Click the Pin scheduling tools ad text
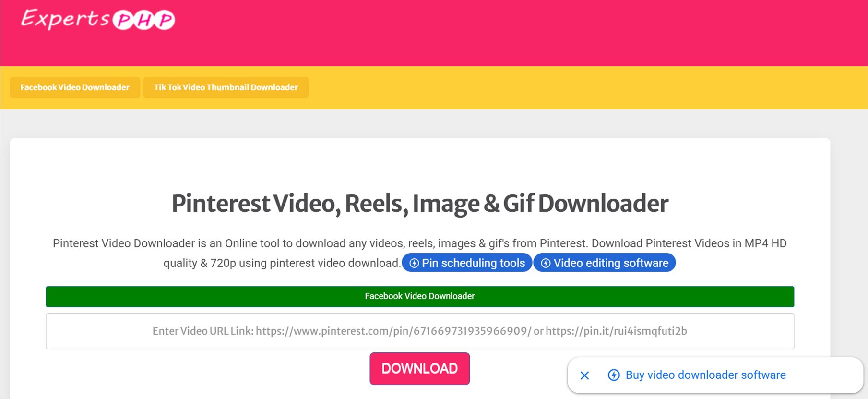868x399 pixels. pyautogui.click(x=473, y=263)
